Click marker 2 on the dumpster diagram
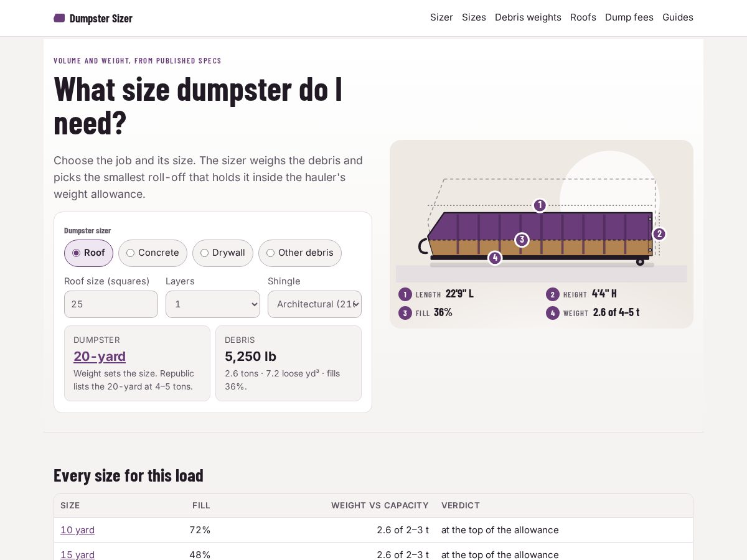The image size is (747, 560). 659,234
